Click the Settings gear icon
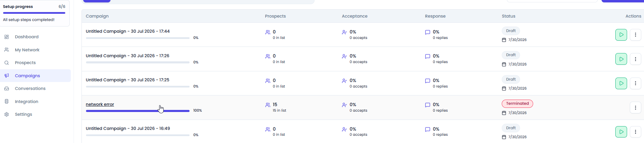Viewport: 644px width, 143px height. [7, 114]
